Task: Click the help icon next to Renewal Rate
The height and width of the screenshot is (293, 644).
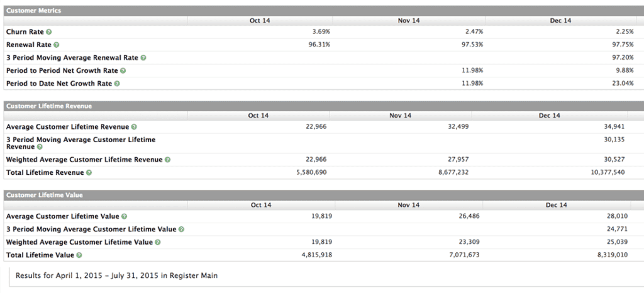Action: [57, 45]
